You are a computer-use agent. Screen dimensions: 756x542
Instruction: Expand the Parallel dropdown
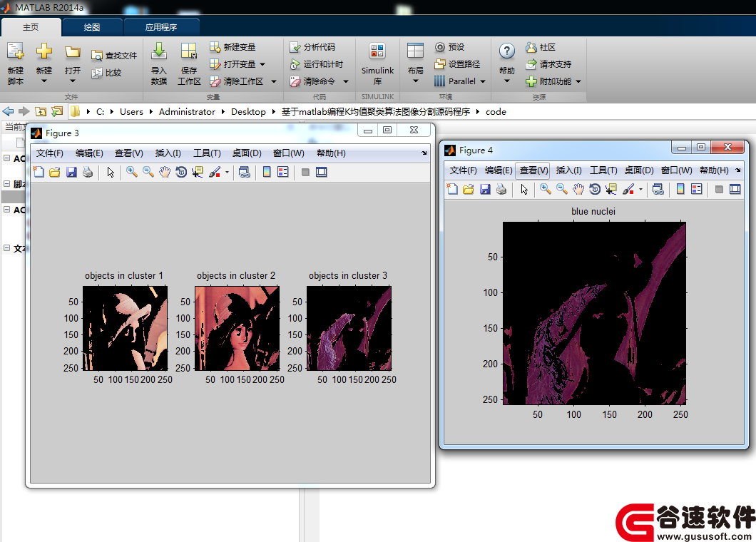point(483,81)
